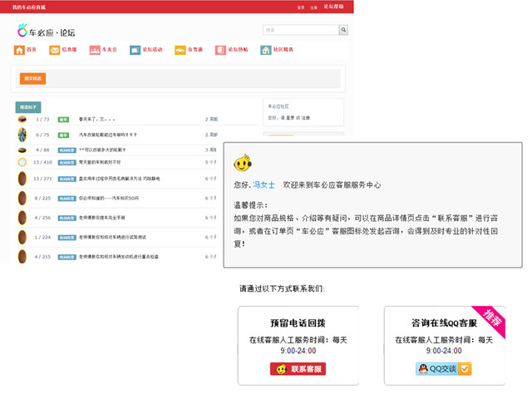Viewport: 532px width, 399px height.
Task: Click the red 联系客服 button
Action: [298, 369]
